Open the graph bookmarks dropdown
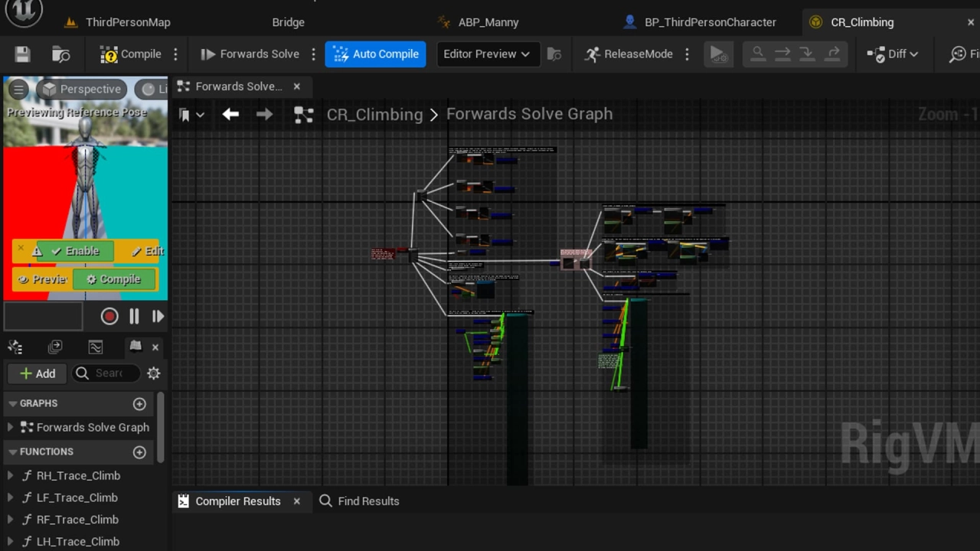The image size is (980, 551). click(191, 115)
